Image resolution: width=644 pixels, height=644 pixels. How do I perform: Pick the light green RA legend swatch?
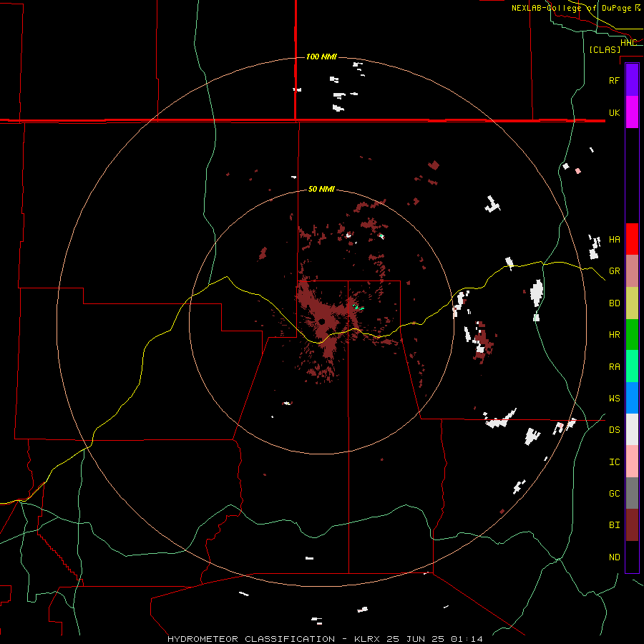(x=632, y=366)
